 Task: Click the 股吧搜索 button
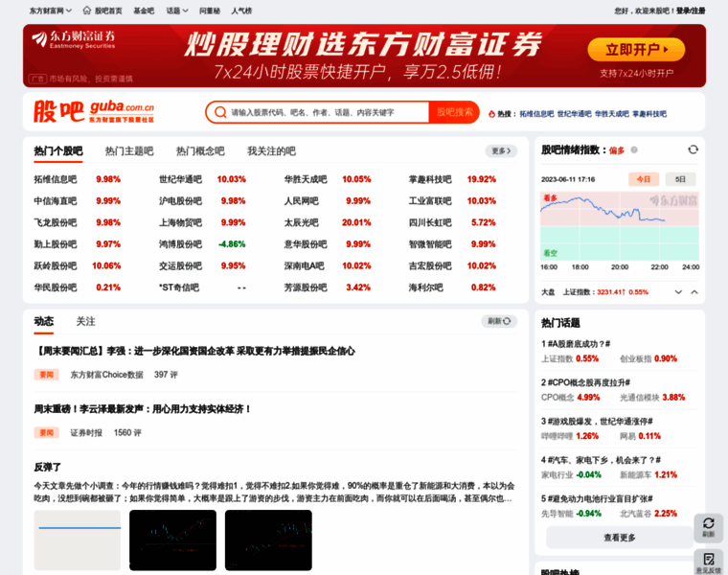click(x=454, y=112)
